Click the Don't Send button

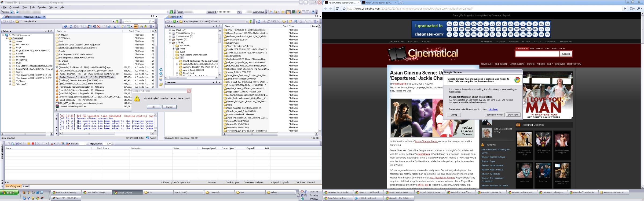513,115
